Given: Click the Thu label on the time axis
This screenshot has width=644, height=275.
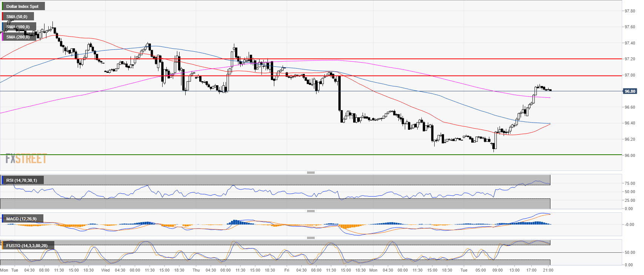Looking at the screenshot, I should (196, 270).
